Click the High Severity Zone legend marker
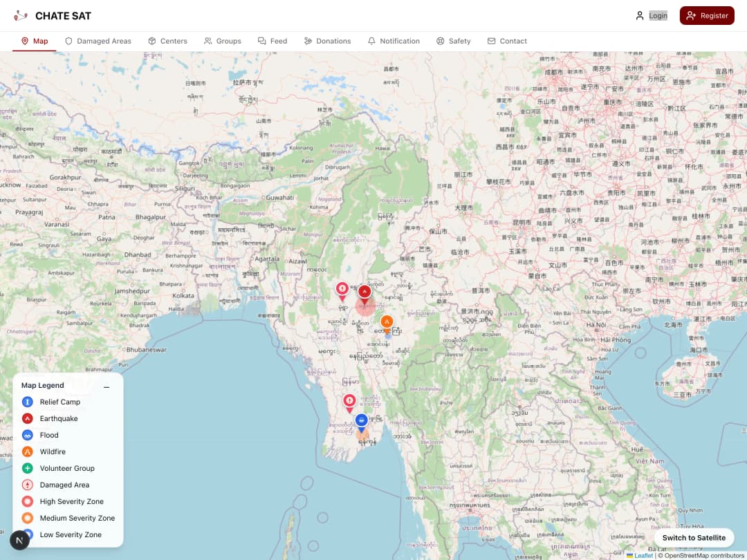747x560 pixels. (27, 501)
